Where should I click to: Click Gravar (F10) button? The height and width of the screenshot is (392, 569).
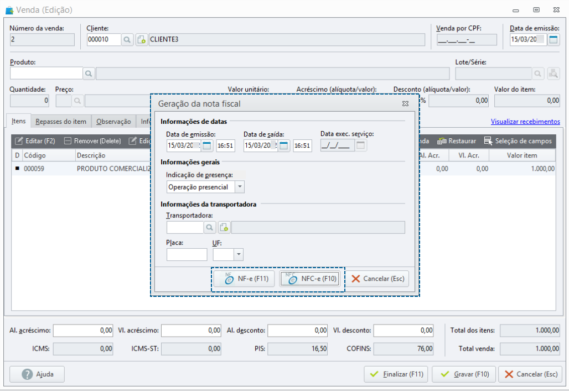coord(464,374)
